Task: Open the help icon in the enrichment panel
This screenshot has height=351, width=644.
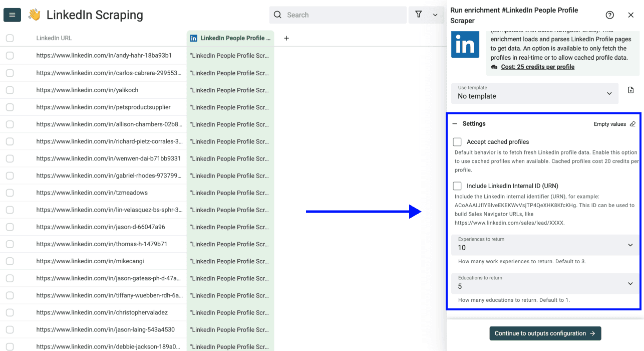Action: [609, 15]
